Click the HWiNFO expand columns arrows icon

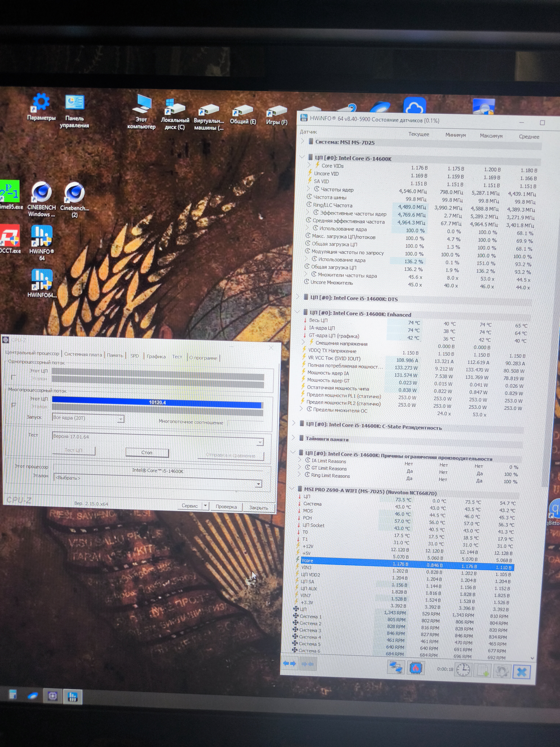[289, 663]
